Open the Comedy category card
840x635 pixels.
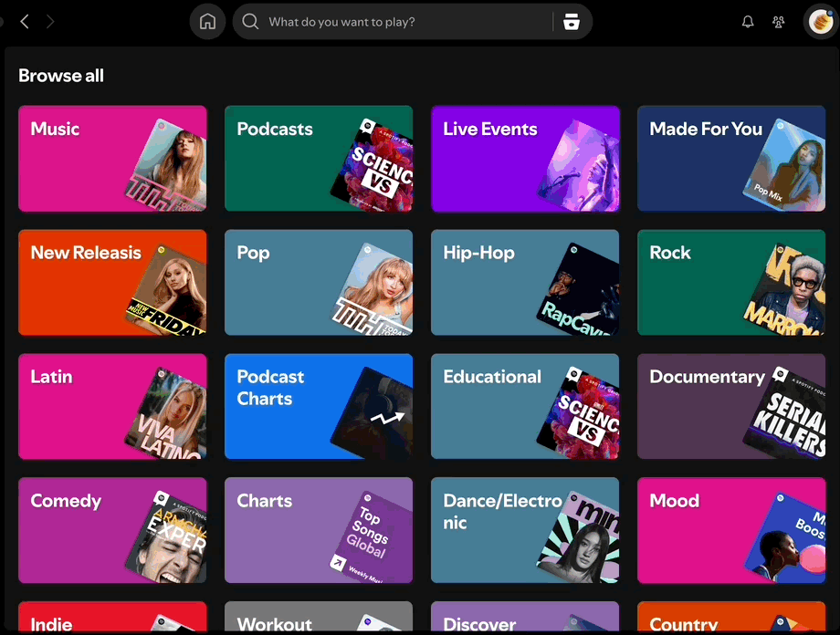coord(112,531)
